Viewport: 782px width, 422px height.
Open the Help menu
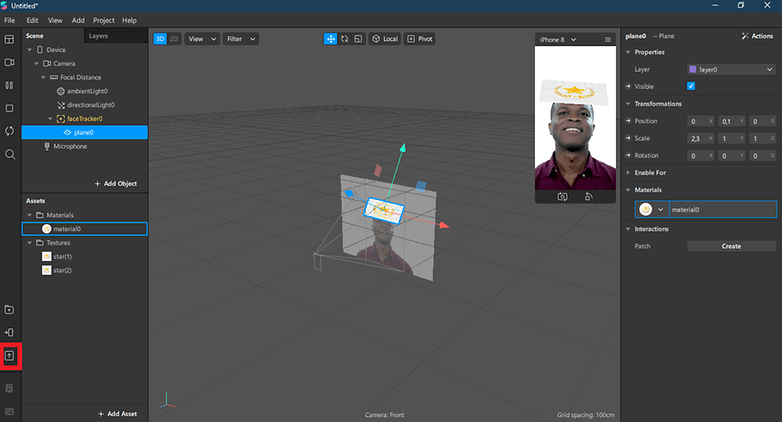point(129,20)
